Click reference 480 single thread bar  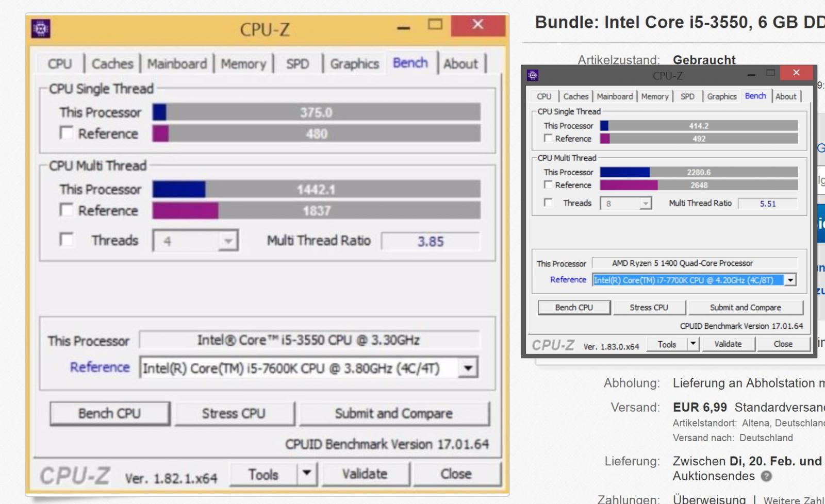(316, 133)
